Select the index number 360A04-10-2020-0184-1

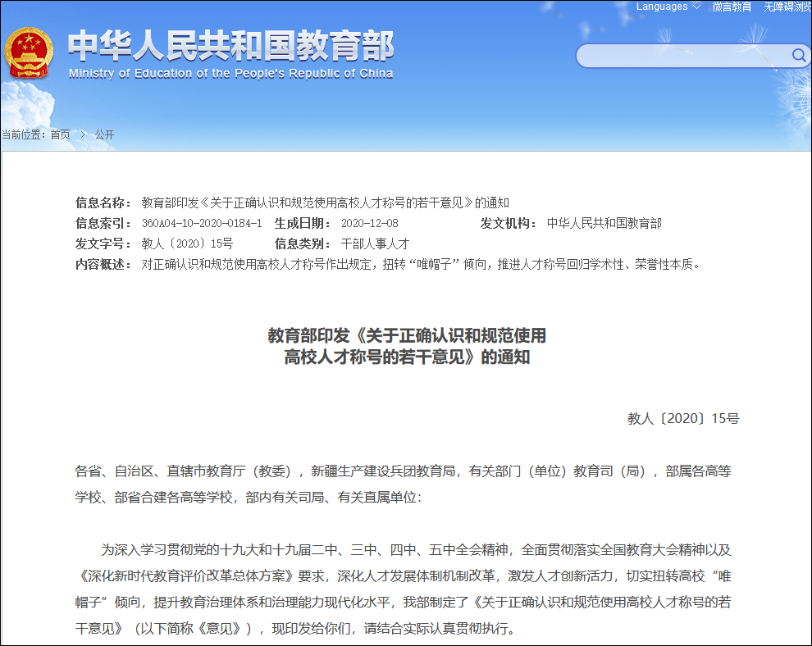(x=202, y=223)
